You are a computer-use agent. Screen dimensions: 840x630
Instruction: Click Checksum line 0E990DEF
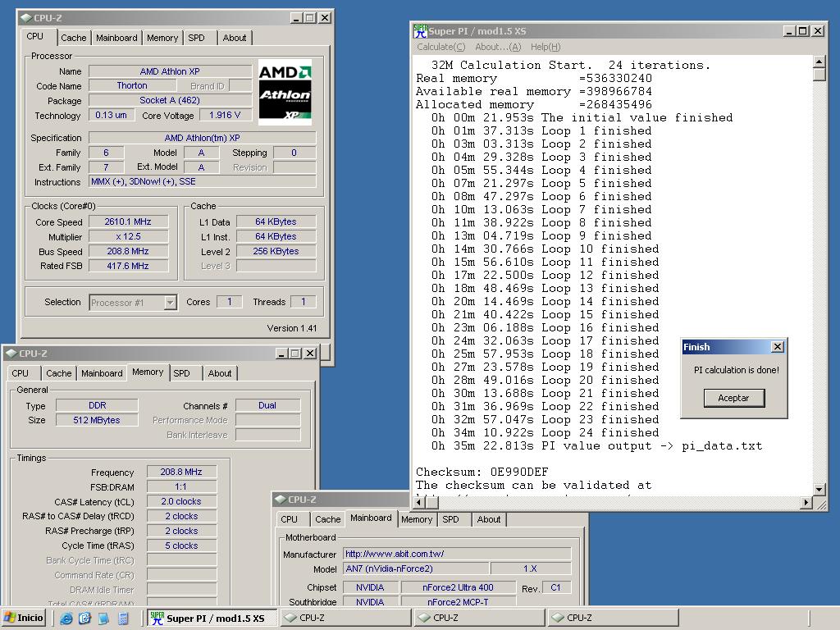coord(482,472)
